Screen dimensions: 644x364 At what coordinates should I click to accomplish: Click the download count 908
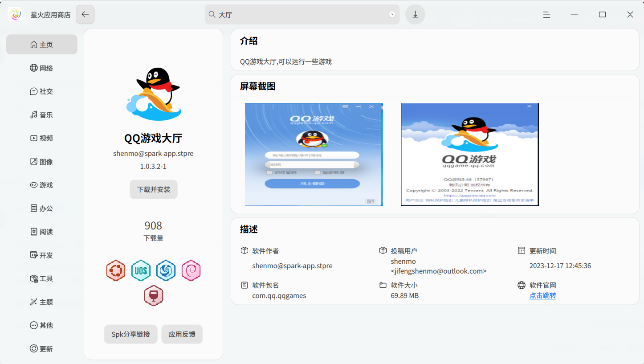coord(153,225)
